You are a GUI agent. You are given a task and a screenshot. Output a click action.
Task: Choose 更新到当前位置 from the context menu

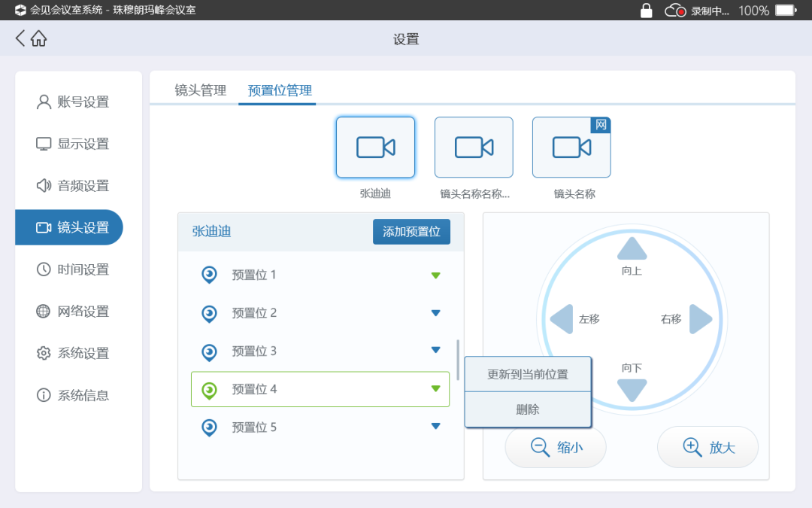pyautogui.click(x=528, y=374)
